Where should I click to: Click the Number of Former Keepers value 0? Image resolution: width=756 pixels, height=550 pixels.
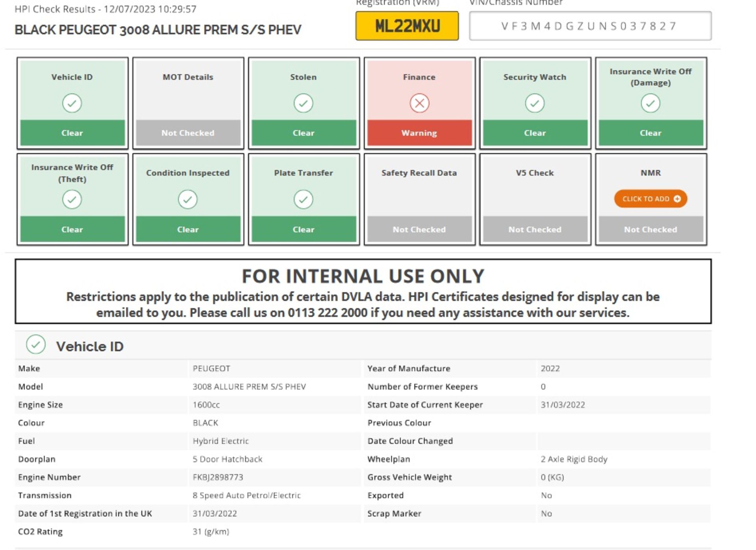click(543, 387)
